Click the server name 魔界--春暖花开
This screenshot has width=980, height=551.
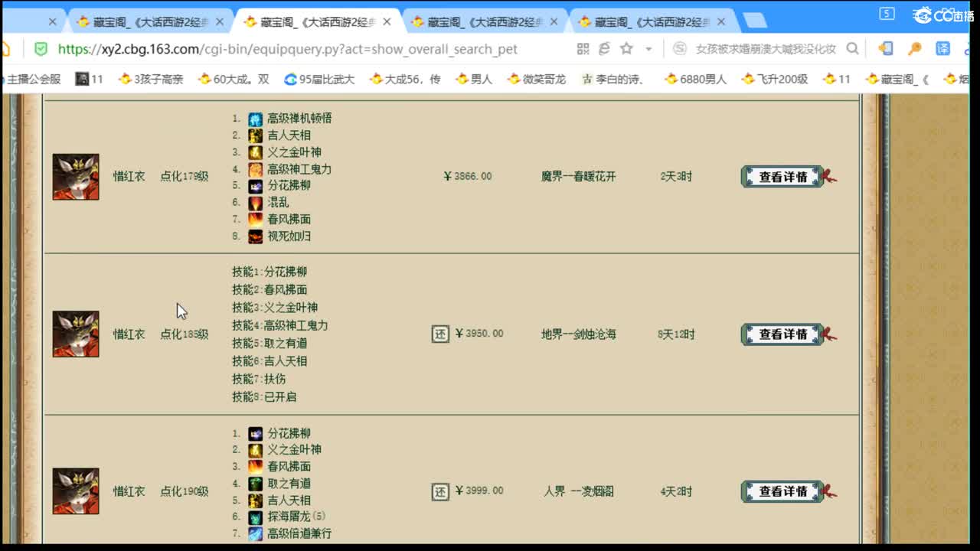pos(579,177)
